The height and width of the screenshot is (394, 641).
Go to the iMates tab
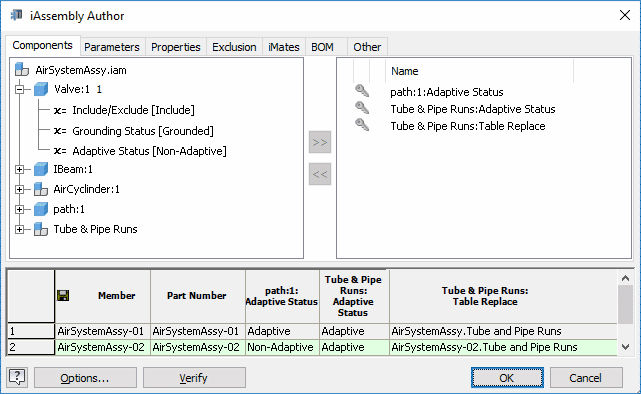[x=284, y=47]
